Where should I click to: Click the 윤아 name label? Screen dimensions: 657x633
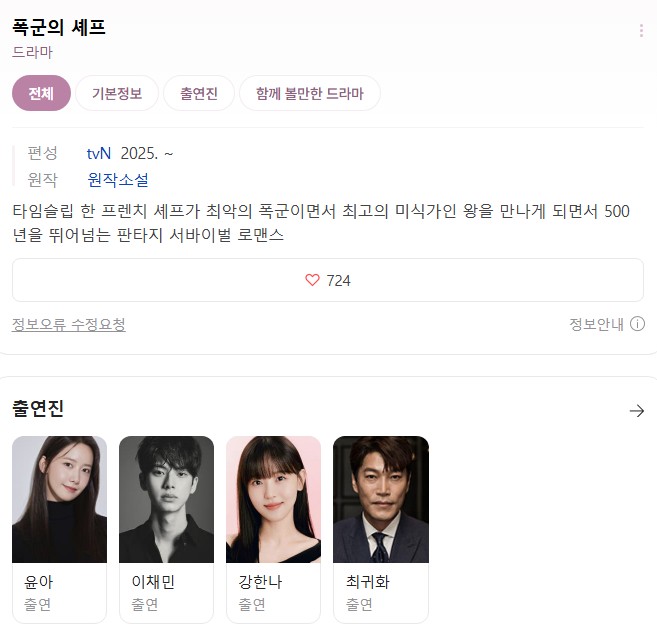click(x=39, y=582)
